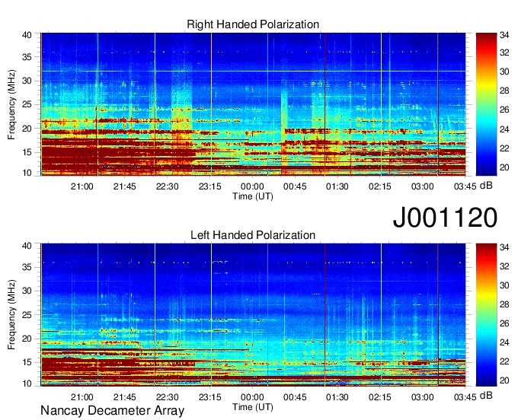Click the Left Handed panel's Time (UT) label
518x420 pixels.
(x=253, y=407)
